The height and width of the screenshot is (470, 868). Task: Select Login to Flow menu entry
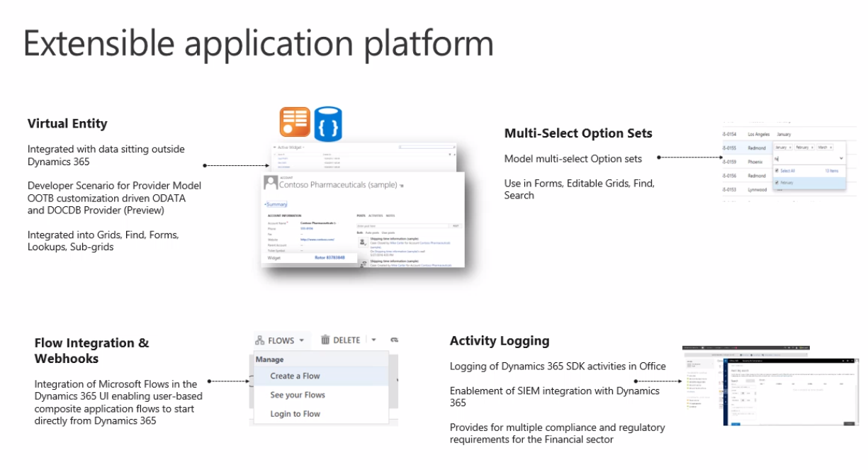tap(295, 414)
